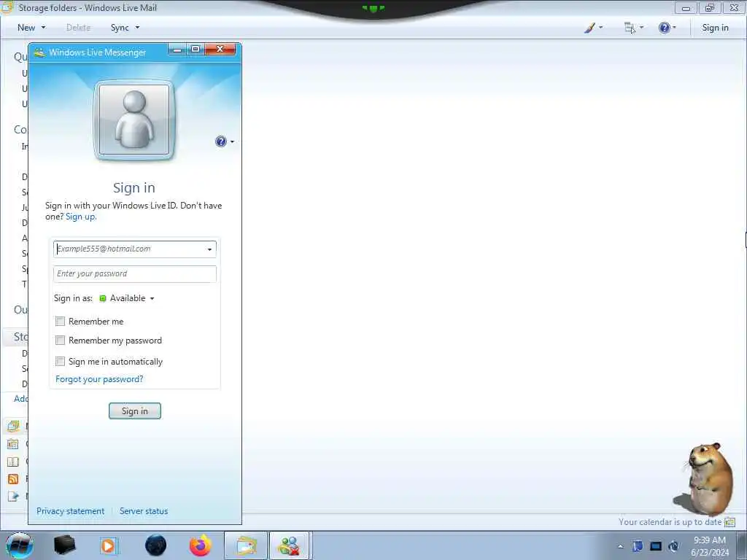The image size is (747, 560).
Task: Click the swirl tray icon near clock
Action: (673, 546)
